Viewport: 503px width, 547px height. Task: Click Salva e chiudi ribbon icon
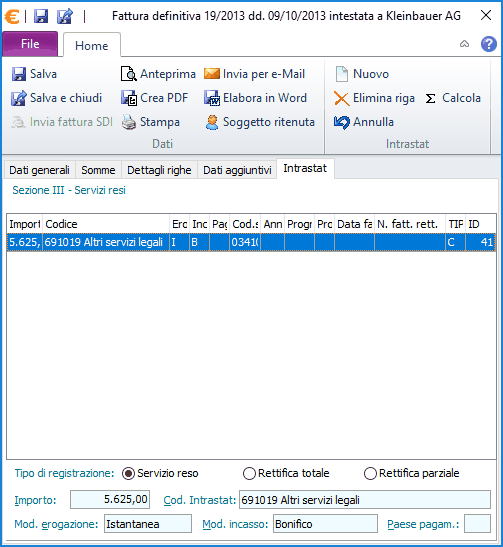pos(18,98)
